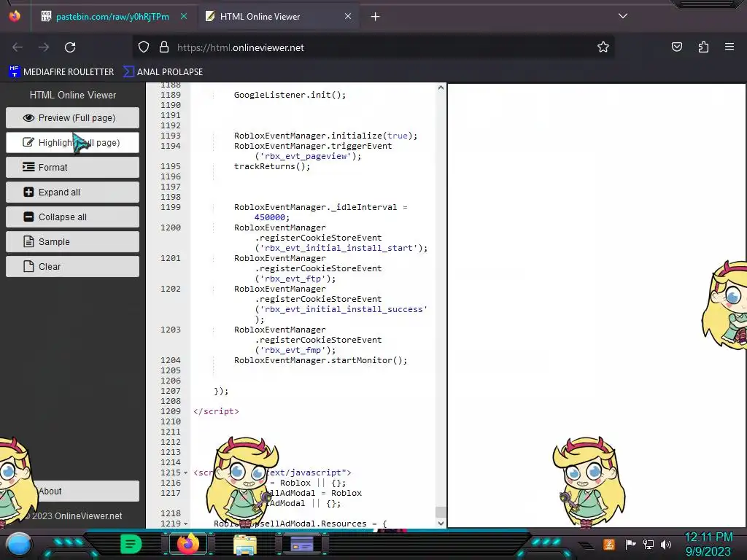Clear the editor content
Image resolution: width=747 pixels, height=560 pixels.
(x=72, y=266)
